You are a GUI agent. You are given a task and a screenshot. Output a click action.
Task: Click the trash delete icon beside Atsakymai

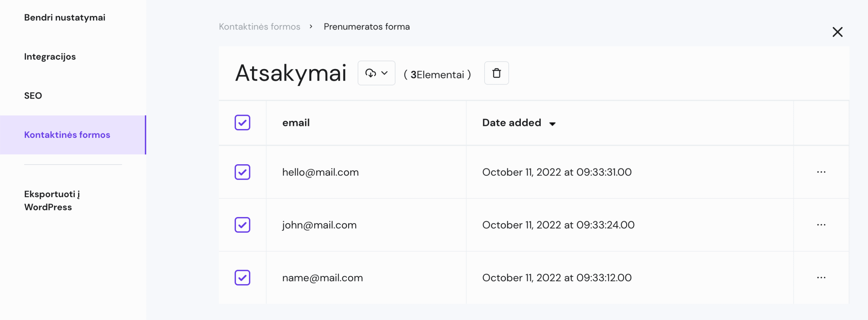coord(496,73)
